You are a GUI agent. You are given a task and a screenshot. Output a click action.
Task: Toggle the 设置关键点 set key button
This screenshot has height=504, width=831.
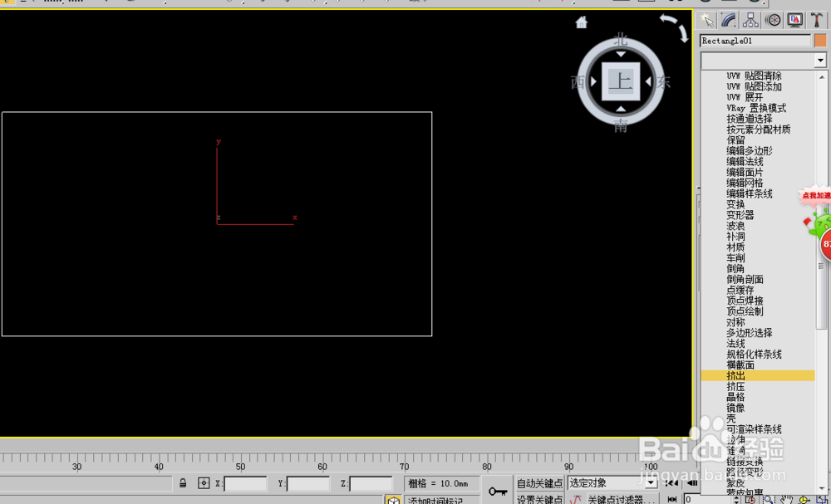click(x=539, y=499)
